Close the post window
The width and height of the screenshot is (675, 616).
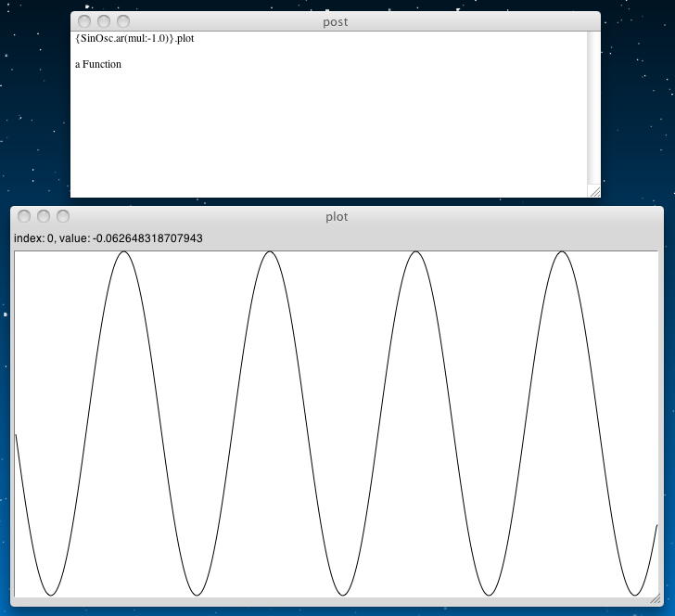point(84,21)
